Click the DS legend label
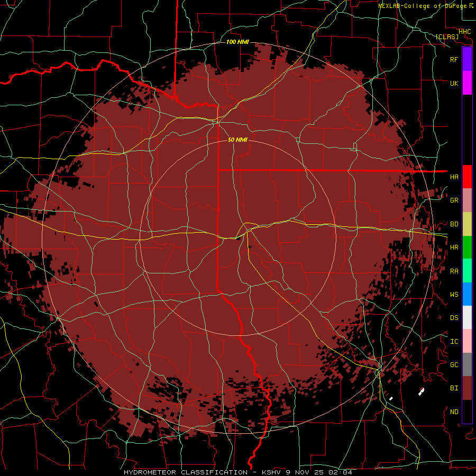Viewport: 476px width, 476px height. pyautogui.click(x=454, y=318)
